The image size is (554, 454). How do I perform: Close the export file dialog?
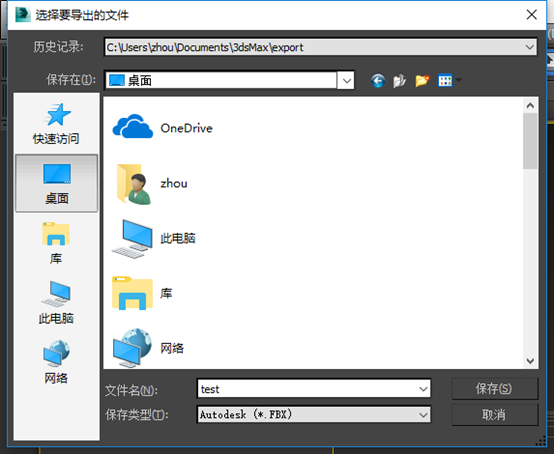point(531,15)
